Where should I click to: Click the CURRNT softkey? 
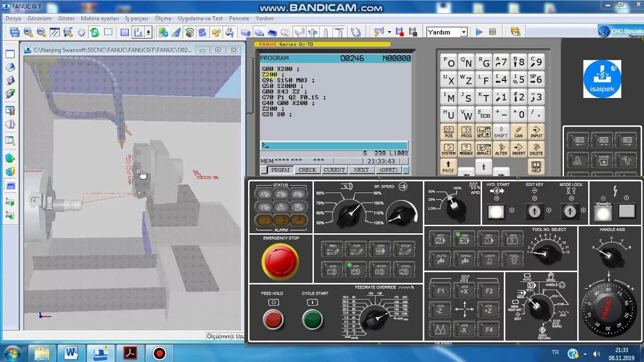[335, 170]
